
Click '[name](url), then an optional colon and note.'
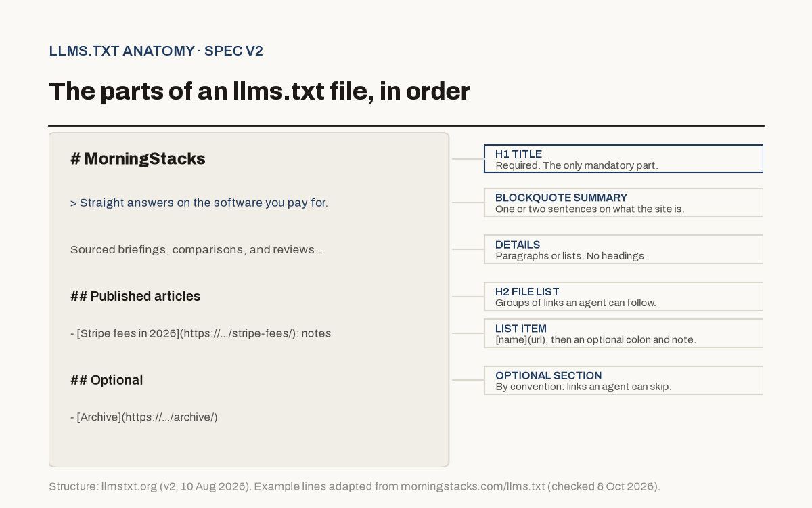(595, 339)
